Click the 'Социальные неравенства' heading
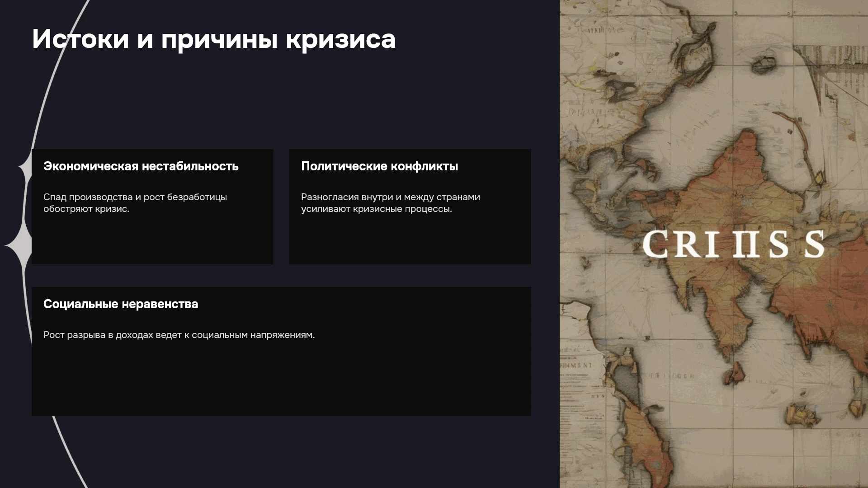 121,304
